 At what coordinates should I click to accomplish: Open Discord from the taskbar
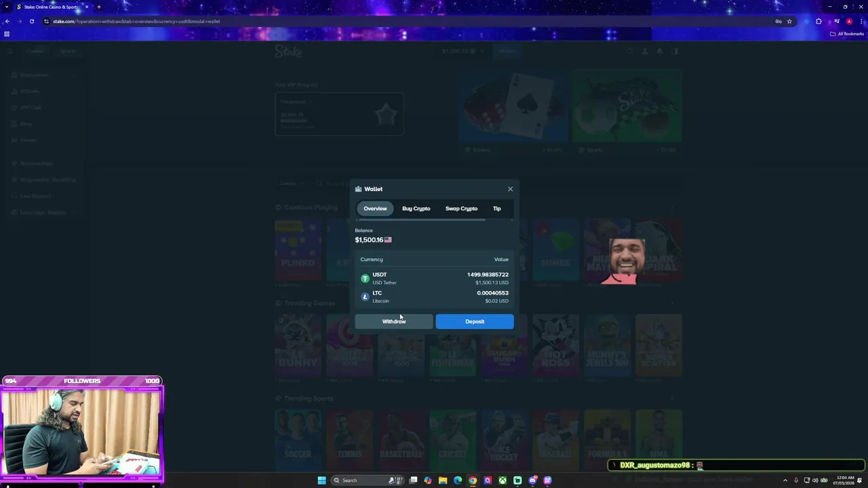click(x=532, y=481)
